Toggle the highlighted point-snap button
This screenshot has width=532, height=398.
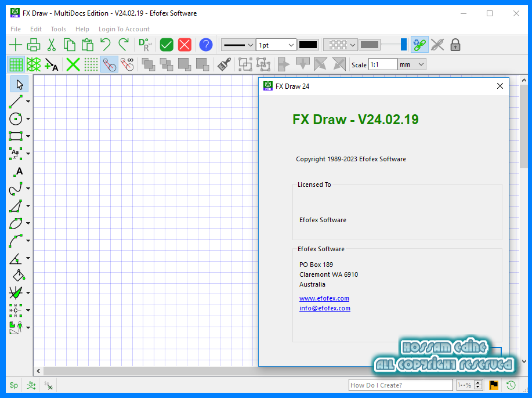109,64
